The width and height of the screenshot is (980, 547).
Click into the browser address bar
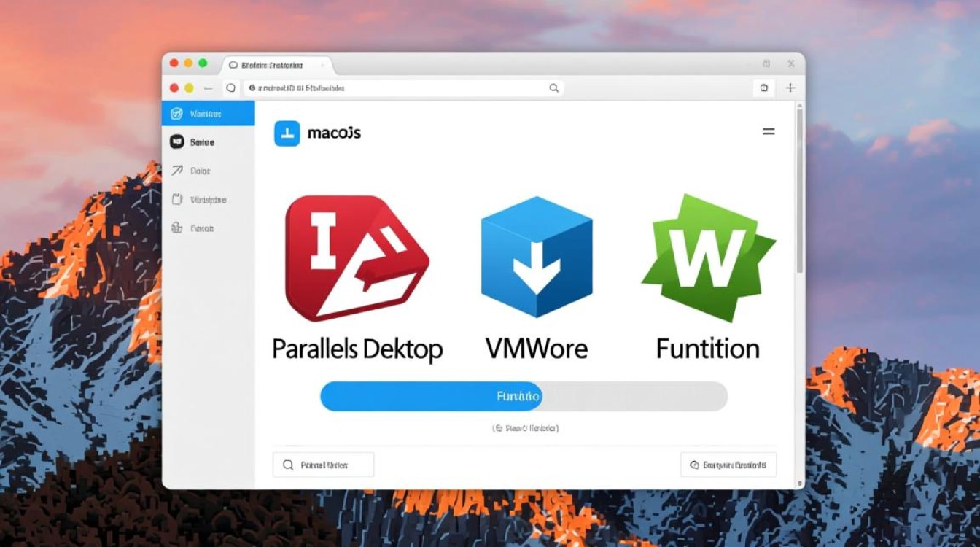click(x=401, y=88)
